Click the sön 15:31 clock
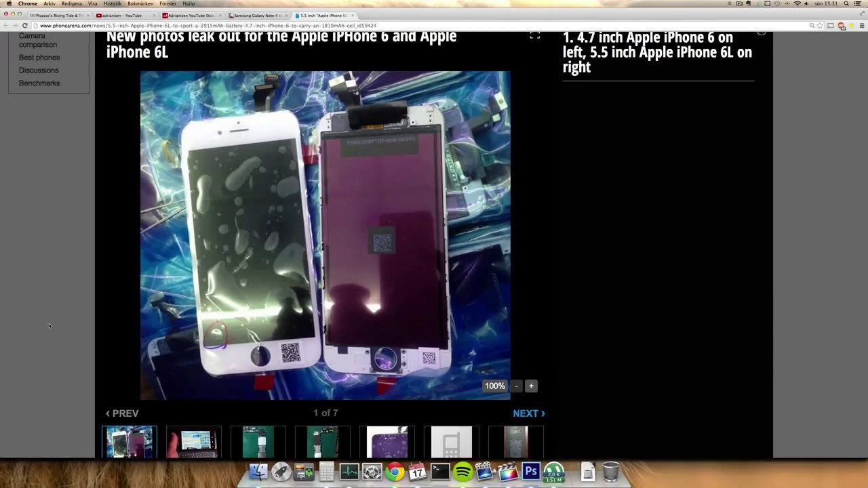The image size is (868, 488). click(x=827, y=3)
